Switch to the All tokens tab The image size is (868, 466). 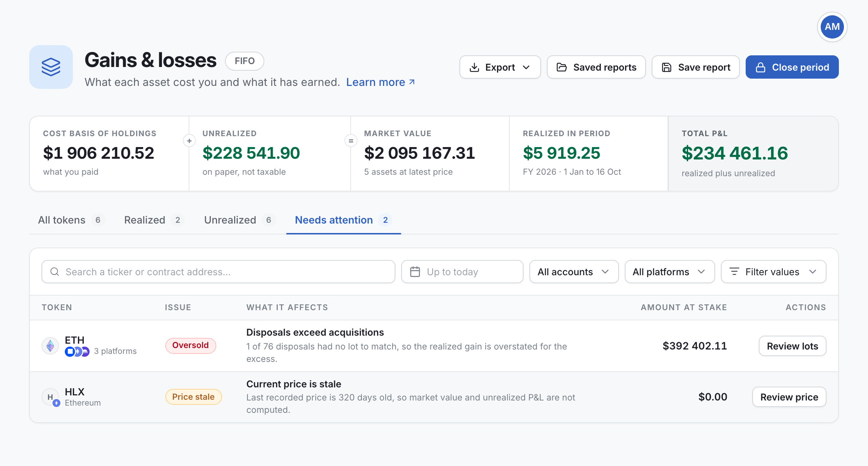(x=71, y=220)
